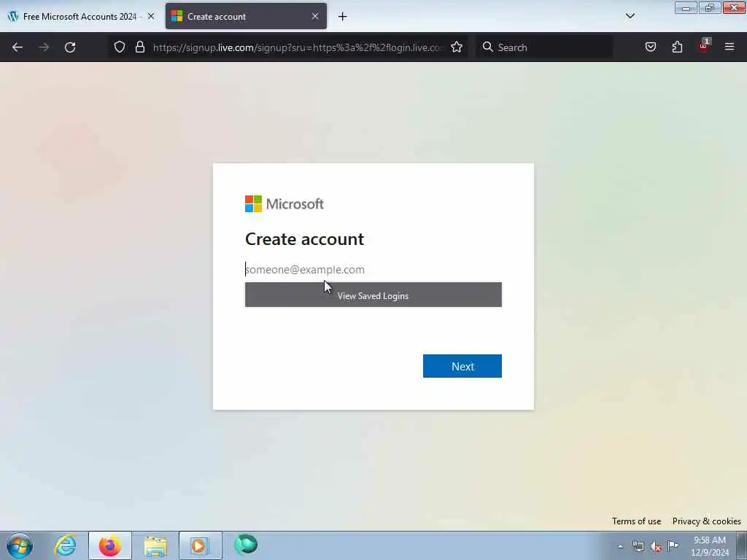Minimize the Firefox window
This screenshot has width=747, height=560.
686,8
